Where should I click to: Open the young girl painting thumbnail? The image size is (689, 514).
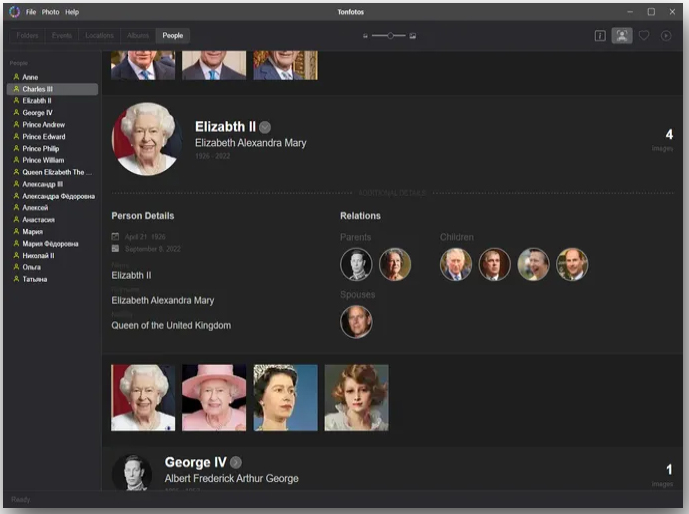(356, 398)
